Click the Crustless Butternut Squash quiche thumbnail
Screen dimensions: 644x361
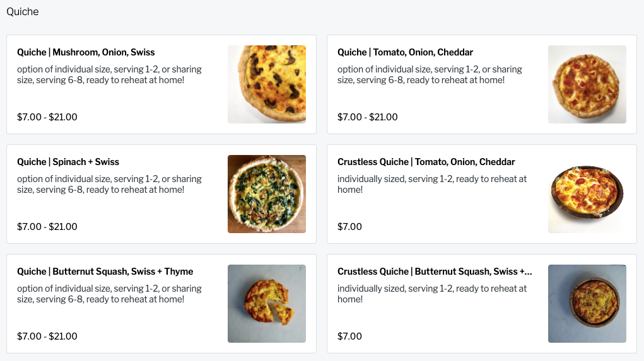pos(587,304)
